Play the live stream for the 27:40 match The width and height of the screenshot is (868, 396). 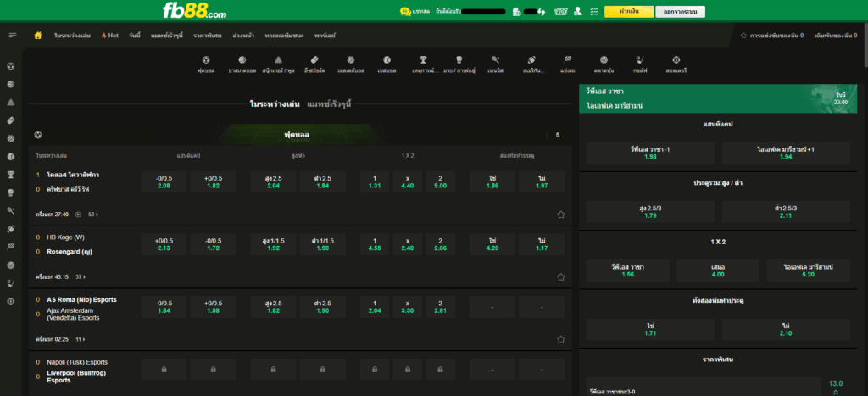pyautogui.click(x=78, y=215)
